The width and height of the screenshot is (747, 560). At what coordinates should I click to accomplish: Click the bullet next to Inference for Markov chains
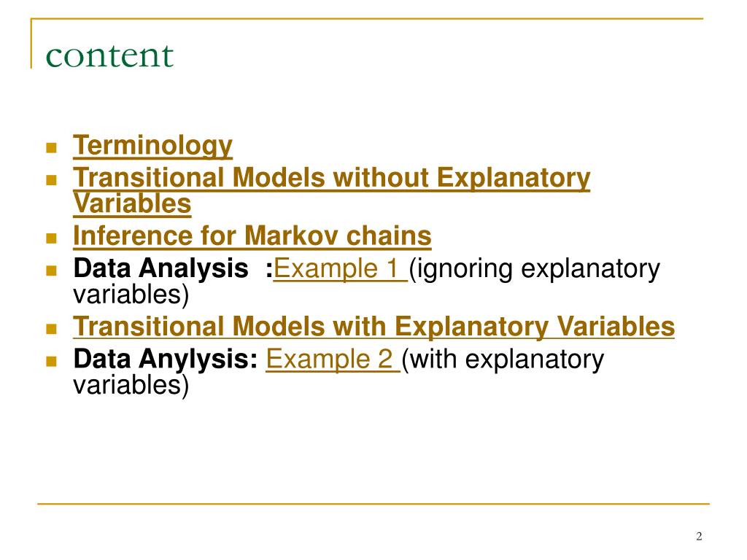[52, 238]
